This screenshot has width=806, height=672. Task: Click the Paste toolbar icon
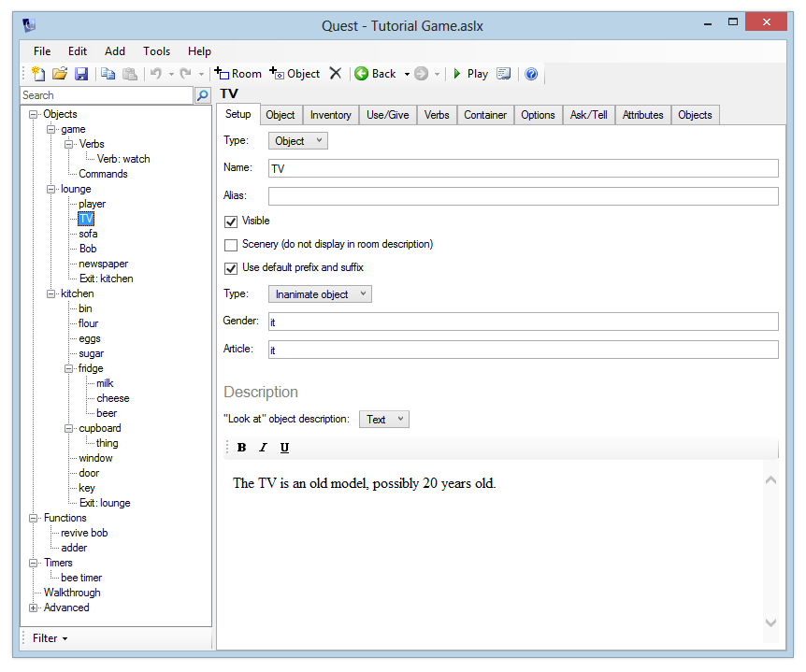click(130, 74)
